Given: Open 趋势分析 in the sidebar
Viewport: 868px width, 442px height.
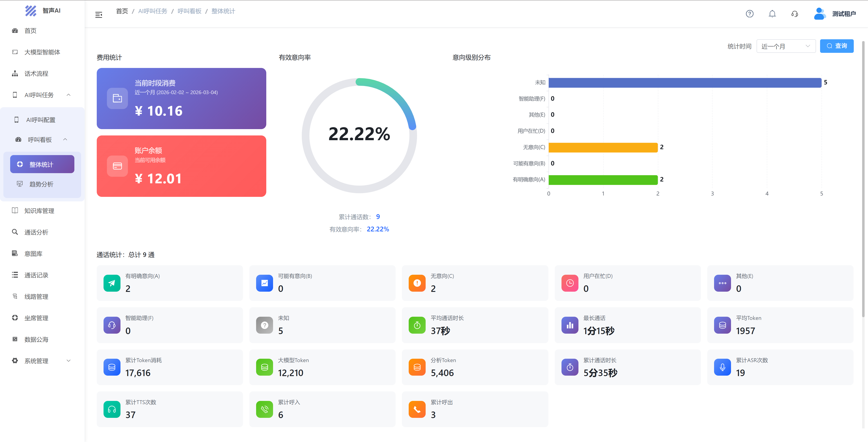Looking at the screenshot, I should (x=41, y=184).
